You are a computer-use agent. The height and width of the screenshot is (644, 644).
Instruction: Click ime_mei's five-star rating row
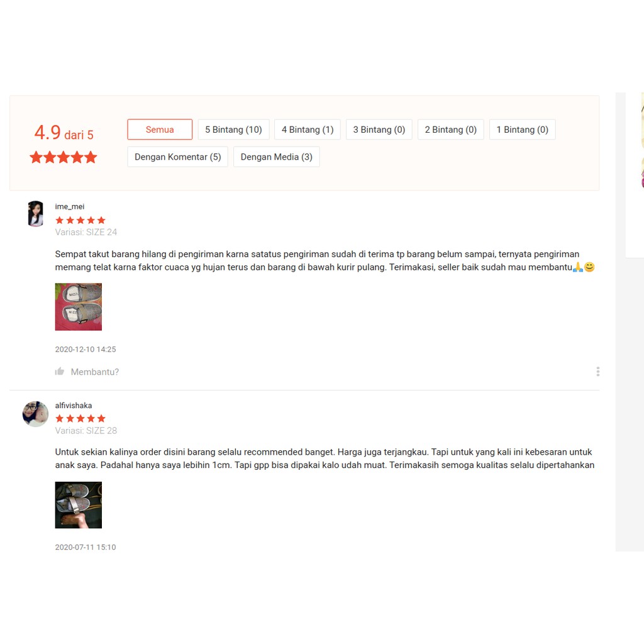80,220
